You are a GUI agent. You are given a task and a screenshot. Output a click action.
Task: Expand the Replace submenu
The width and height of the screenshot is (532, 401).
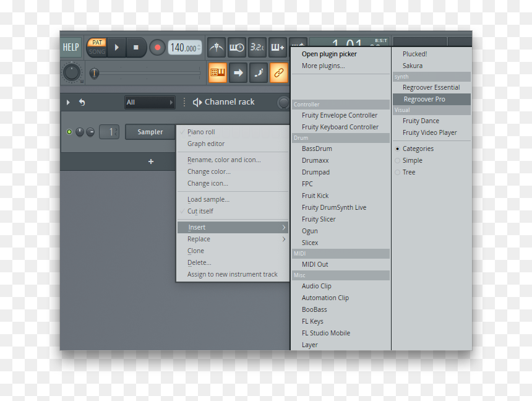[233, 239]
